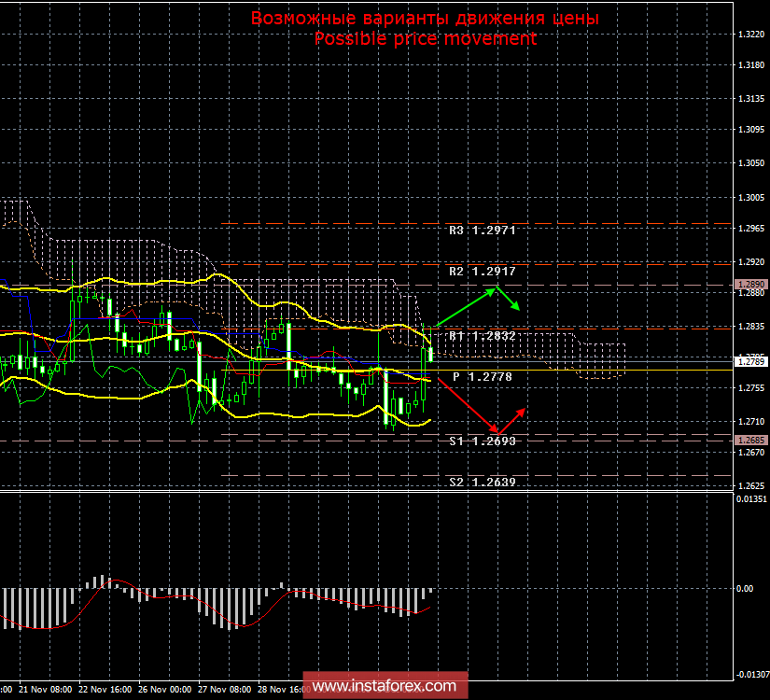Select the S1 1.2693 support label
770x700 pixels.
click(x=483, y=441)
